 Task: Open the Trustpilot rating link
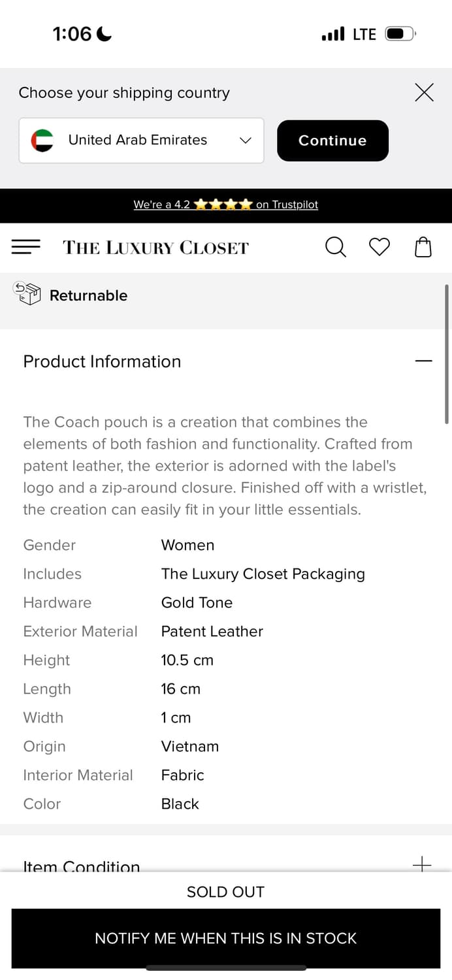point(287,204)
